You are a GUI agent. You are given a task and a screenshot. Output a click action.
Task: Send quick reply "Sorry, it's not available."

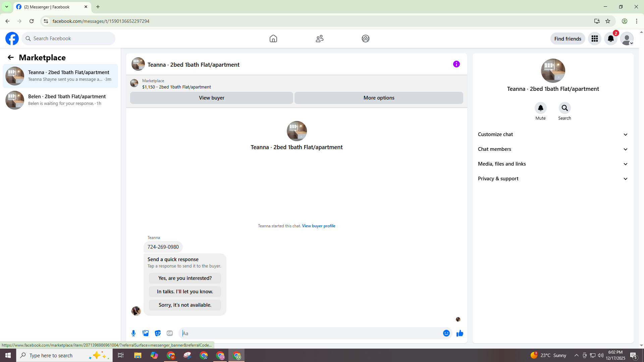(x=185, y=305)
